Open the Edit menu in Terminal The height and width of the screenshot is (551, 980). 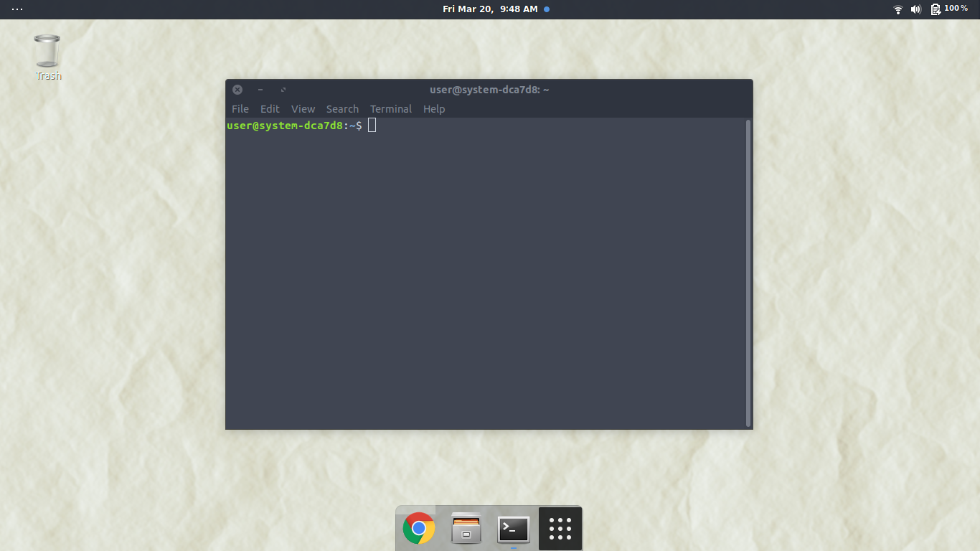pyautogui.click(x=270, y=109)
